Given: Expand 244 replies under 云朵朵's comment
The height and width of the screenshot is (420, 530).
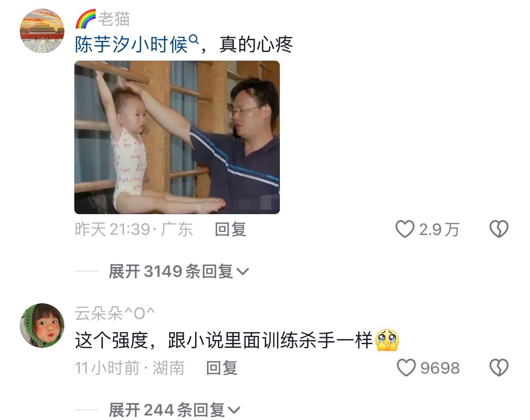Looking at the screenshot, I should tap(174, 410).
